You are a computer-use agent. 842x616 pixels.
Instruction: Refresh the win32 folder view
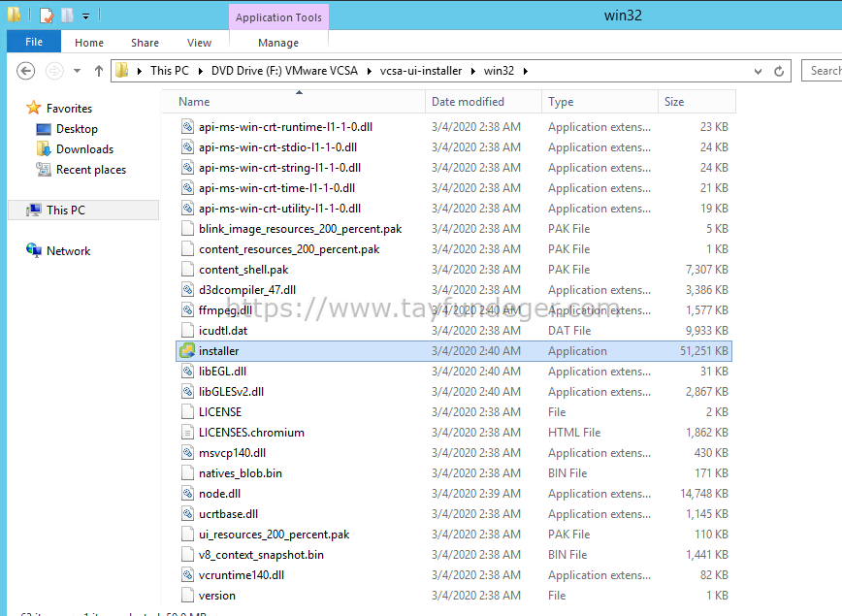point(779,71)
